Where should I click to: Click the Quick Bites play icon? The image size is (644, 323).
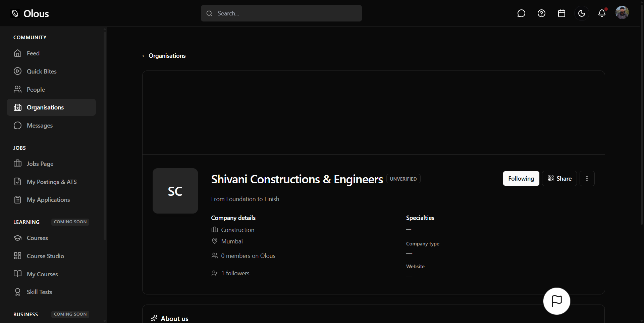pyautogui.click(x=17, y=71)
